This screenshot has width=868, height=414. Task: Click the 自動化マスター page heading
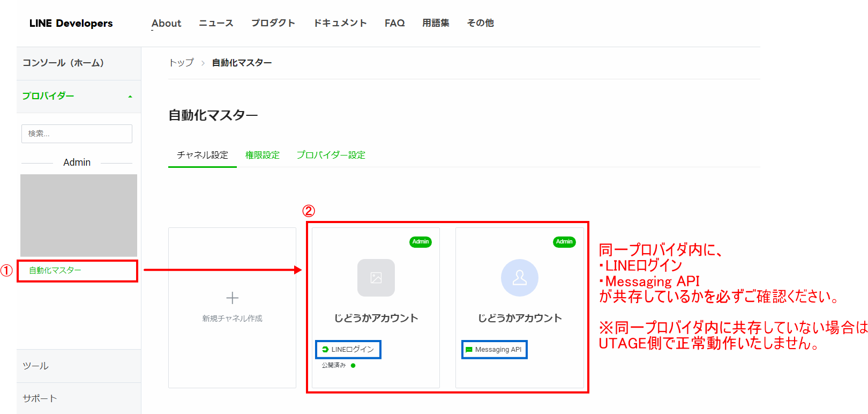coord(213,115)
